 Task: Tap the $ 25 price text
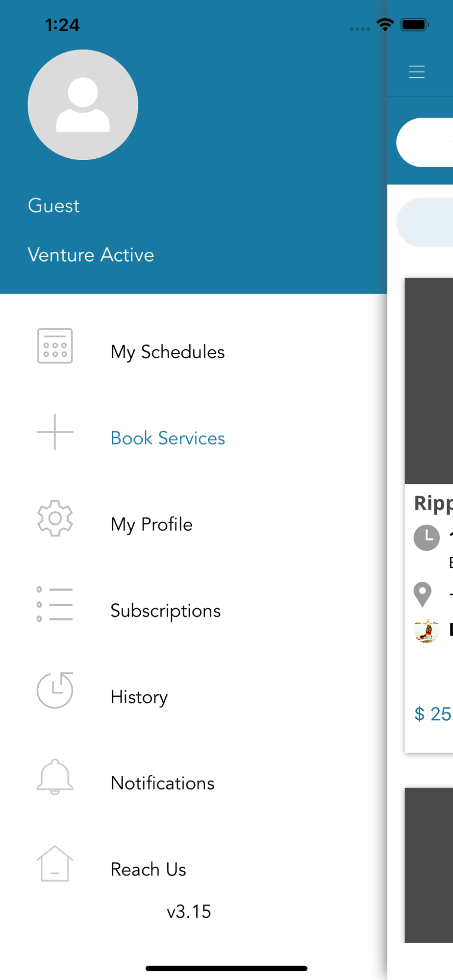[x=433, y=714]
